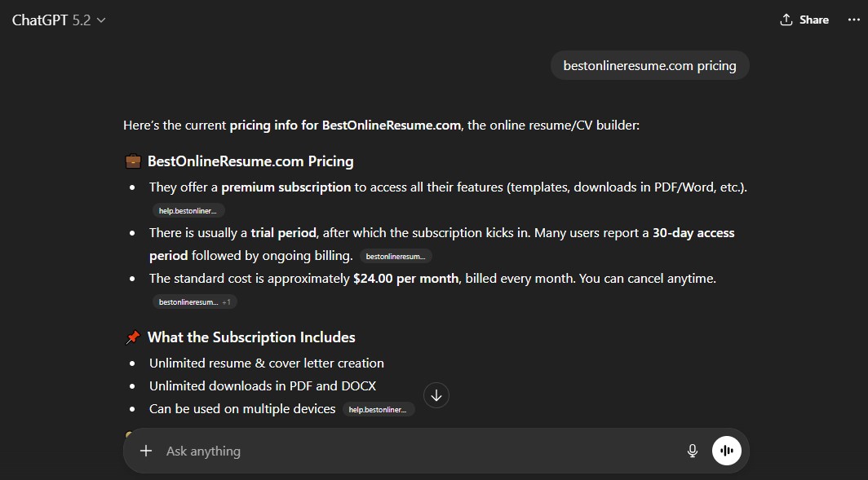Click the scroll-to-bottom arrow over the chat
This screenshot has height=480, width=868.
[436, 394]
